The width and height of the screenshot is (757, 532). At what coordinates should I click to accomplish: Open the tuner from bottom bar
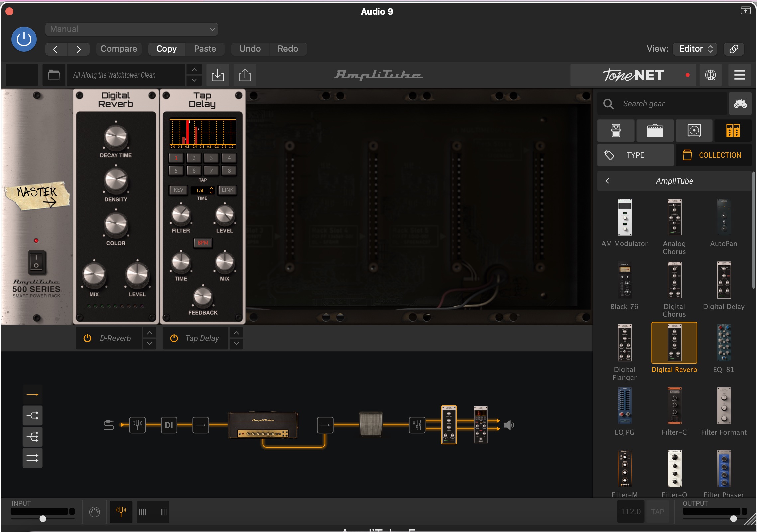121,512
